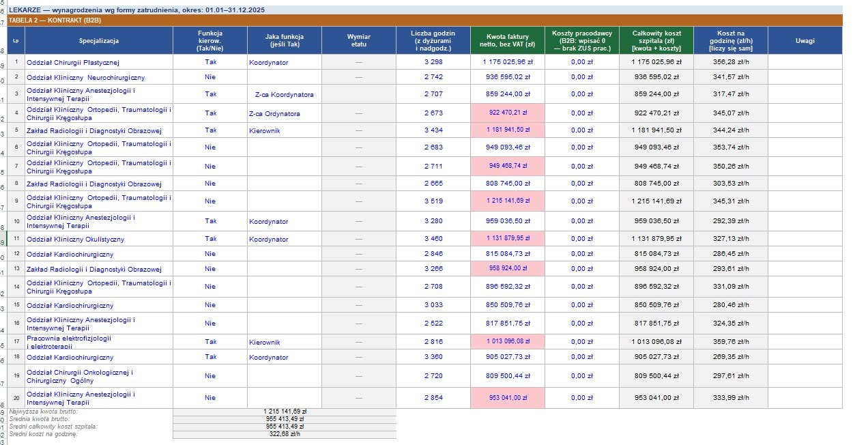The width and height of the screenshot is (868, 445).
Task: Select Tak in the Kardiochirurgiczny row 18
Action: click(210, 357)
